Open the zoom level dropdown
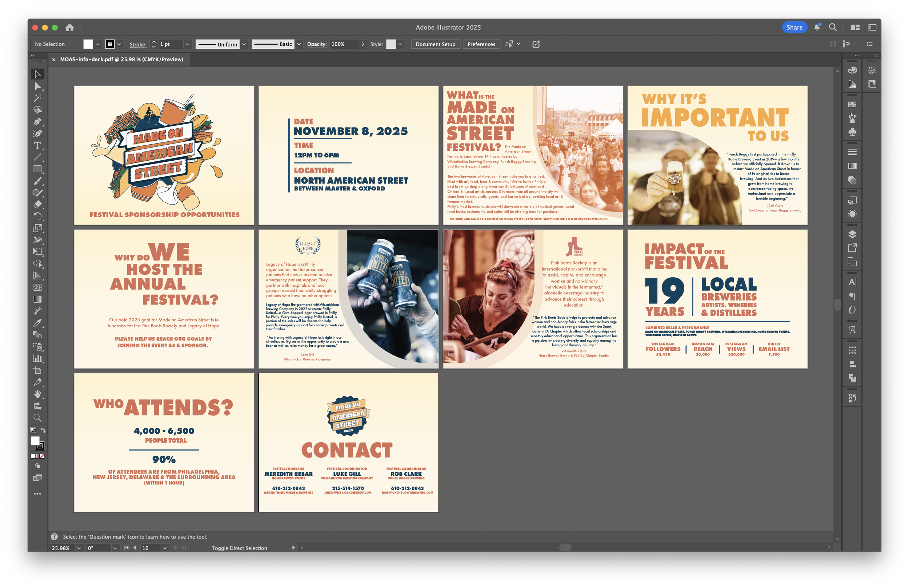Screen dimensions: 909x588 [x=79, y=548]
